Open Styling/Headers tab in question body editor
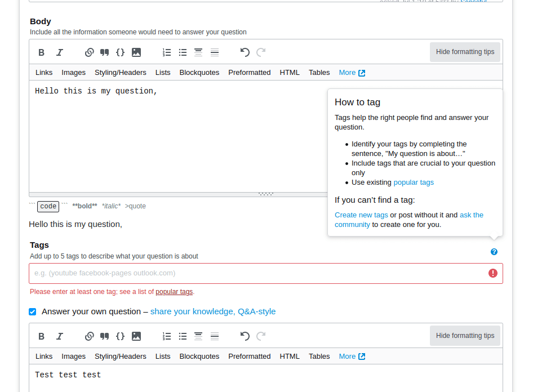 (121, 72)
